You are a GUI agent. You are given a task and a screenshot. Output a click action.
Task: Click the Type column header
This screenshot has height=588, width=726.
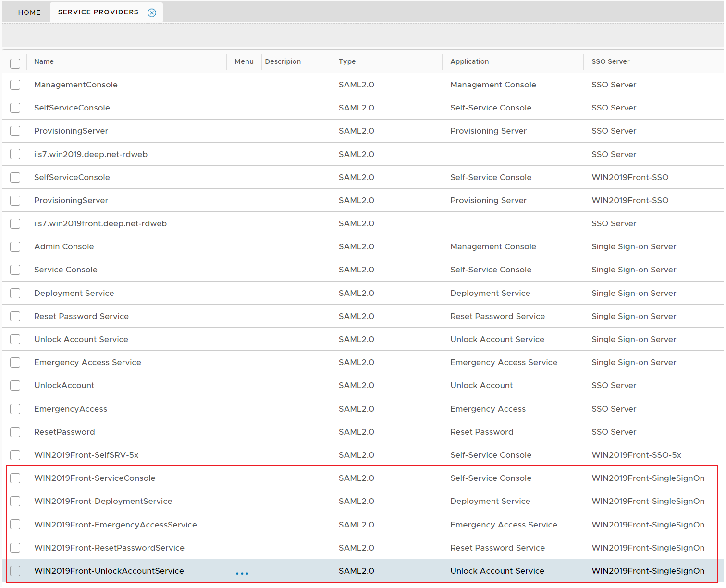347,61
